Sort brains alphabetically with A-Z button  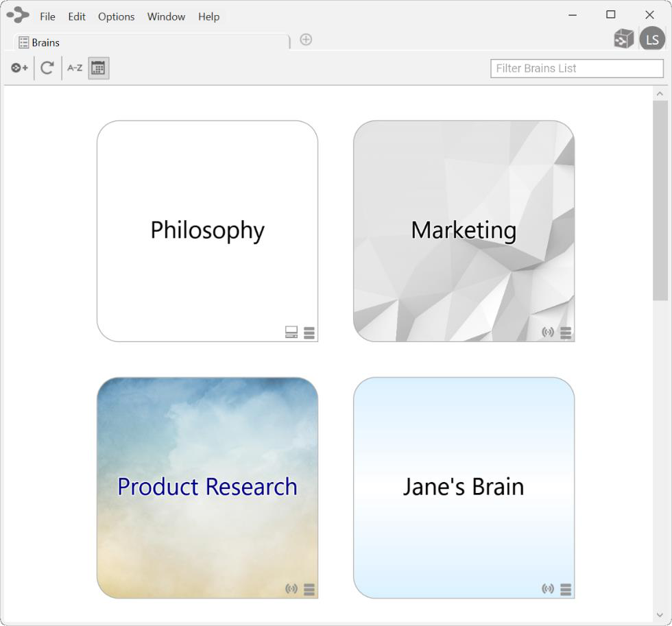tap(75, 68)
